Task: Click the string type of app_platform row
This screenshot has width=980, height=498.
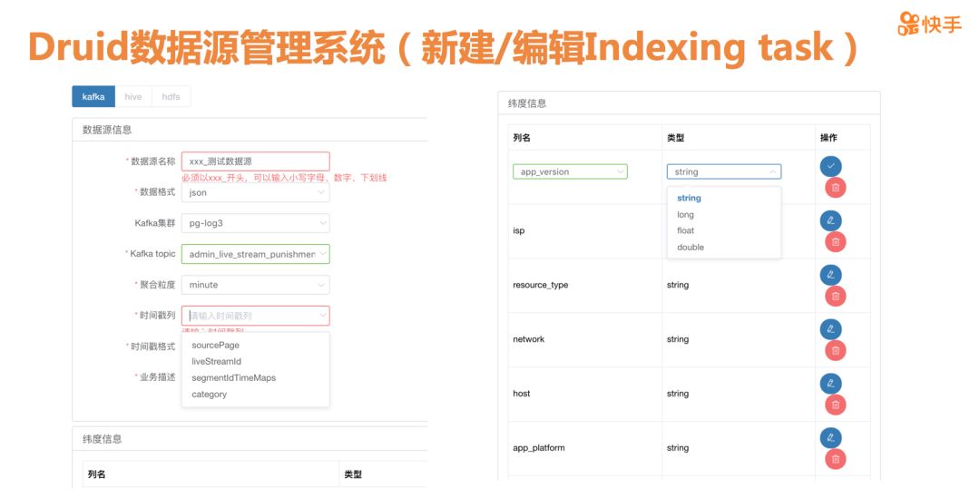Action: (678, 448)
